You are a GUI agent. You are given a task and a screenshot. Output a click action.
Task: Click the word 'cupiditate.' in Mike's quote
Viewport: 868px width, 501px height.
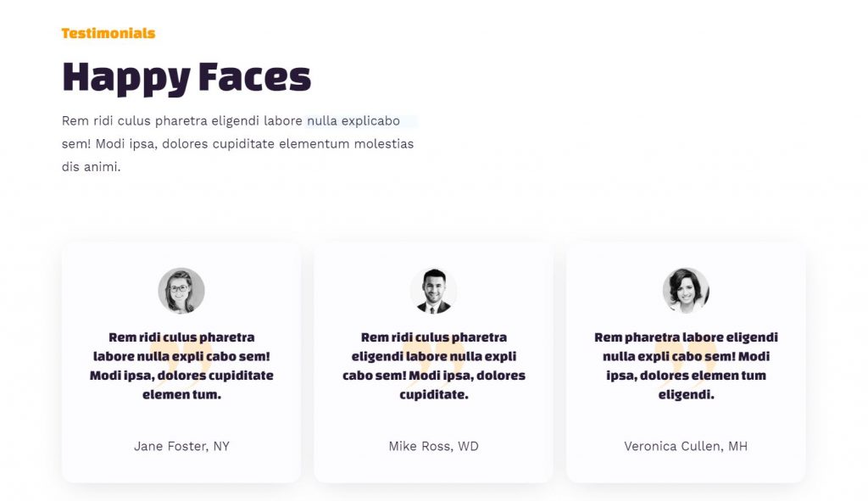click(x=434, y=395)
